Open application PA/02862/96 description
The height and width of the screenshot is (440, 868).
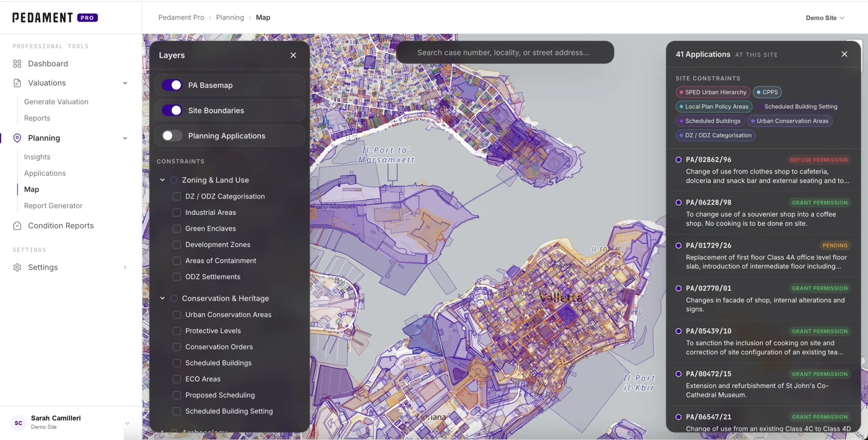[767, 176]
